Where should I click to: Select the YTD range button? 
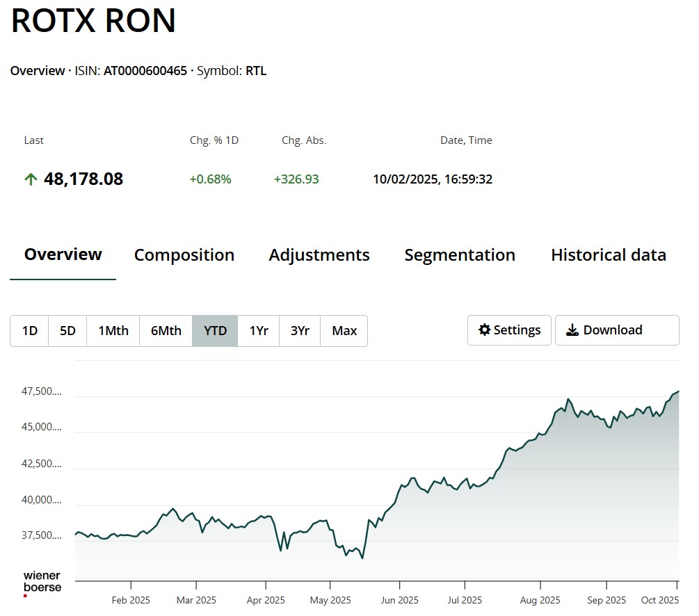pyautogui.click(x=216, y=331)
